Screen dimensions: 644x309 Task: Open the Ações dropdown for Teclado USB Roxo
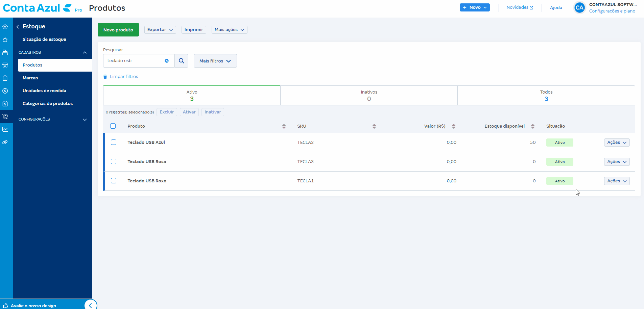coord(617,181)
